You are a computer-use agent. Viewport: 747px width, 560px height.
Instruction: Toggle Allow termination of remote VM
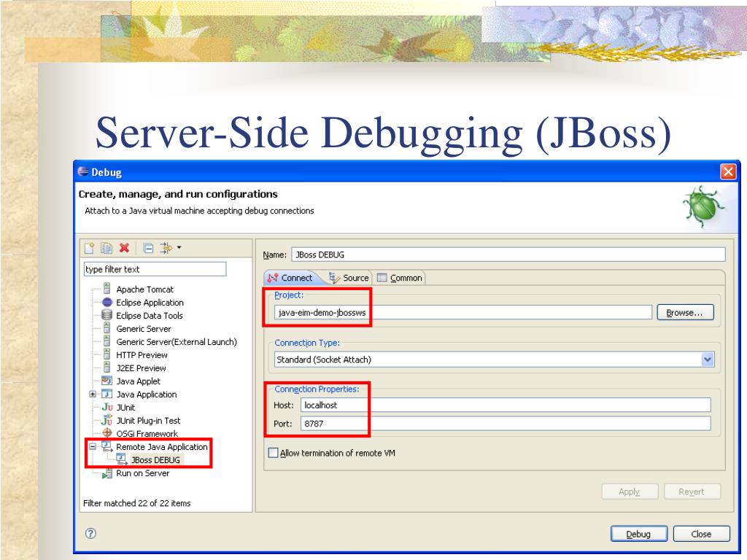pyautogui.click(x=273, y=453)
